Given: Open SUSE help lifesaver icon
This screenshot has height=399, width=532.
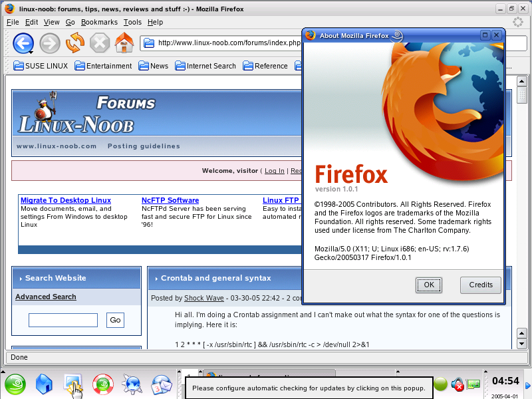Looking at the screenshot, I should coord(103,384).
